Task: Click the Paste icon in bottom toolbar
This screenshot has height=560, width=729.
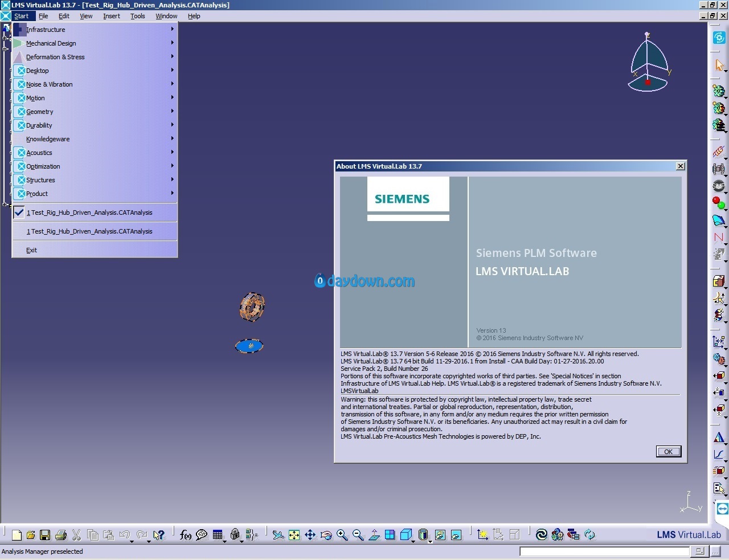Action: click(x=108, y=535)
